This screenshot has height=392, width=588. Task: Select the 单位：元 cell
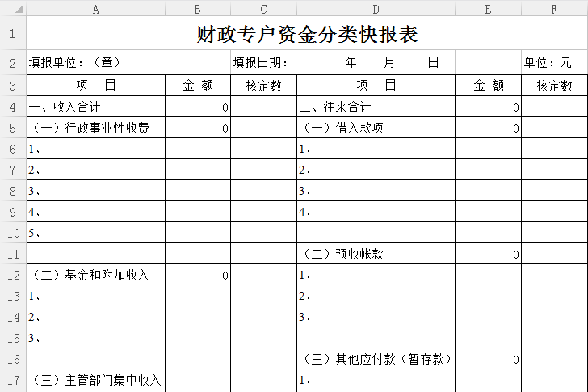pos(554,62)
